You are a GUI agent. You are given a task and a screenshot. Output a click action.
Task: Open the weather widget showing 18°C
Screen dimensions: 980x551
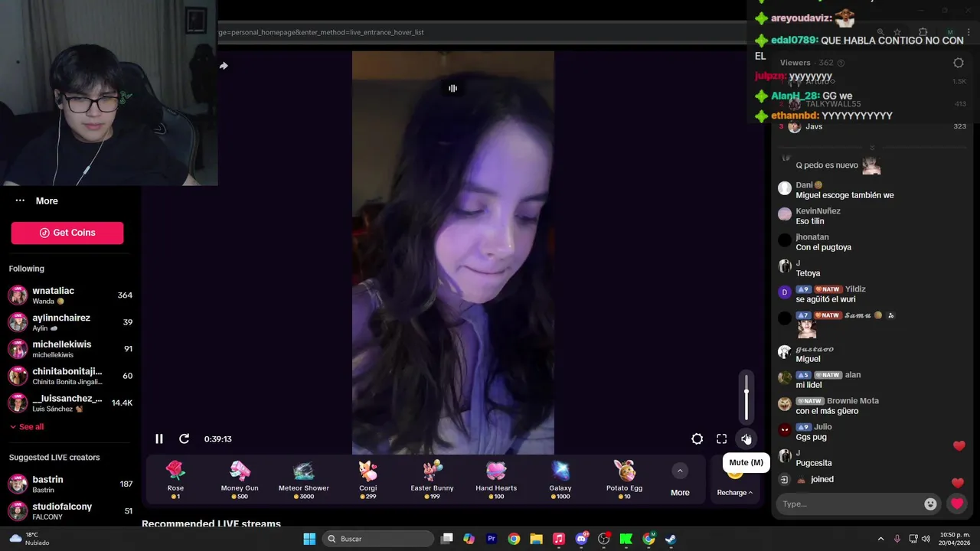28,539
